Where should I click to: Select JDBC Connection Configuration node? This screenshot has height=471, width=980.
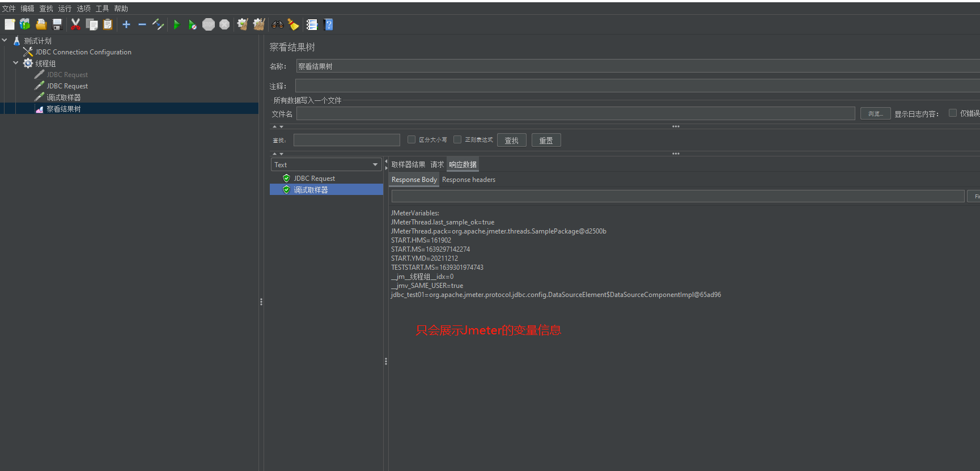point(83,52)
